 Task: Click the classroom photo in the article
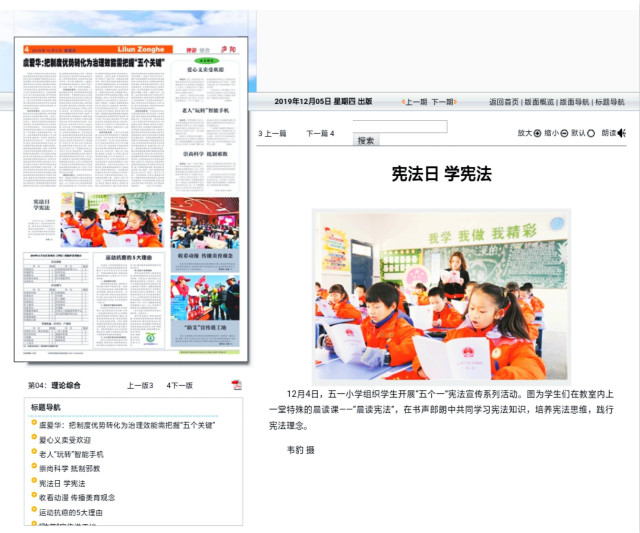coord(441,297)
